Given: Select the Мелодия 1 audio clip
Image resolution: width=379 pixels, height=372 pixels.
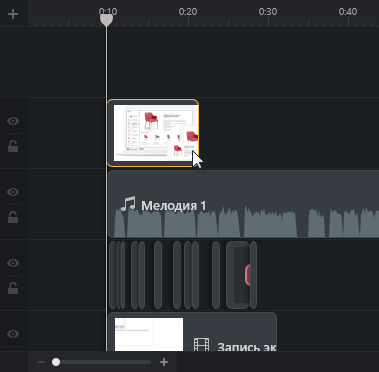Looking at the screenshot, I should click(244, 204).
